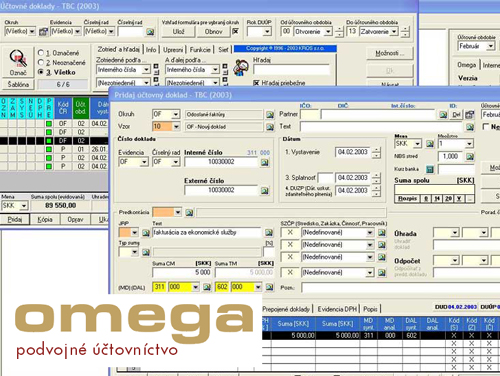
Task: Open partner lookup icon next to Partner field
Action: (443, 115)
